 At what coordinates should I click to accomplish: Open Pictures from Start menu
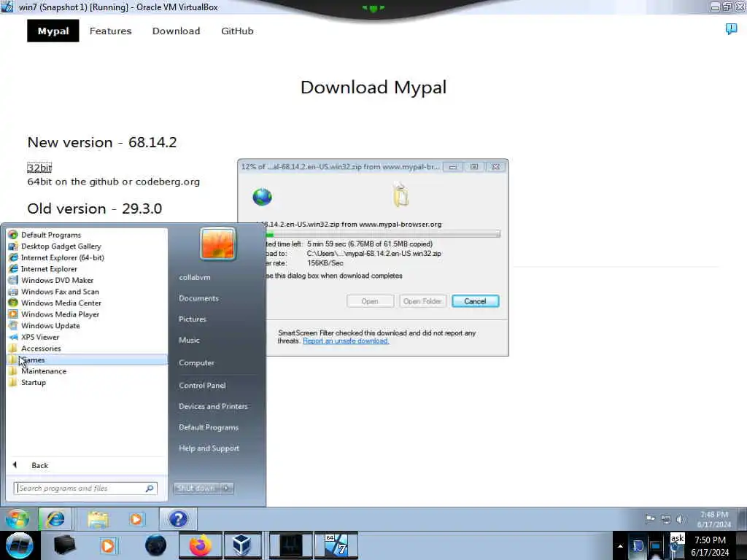click(193, 319)
